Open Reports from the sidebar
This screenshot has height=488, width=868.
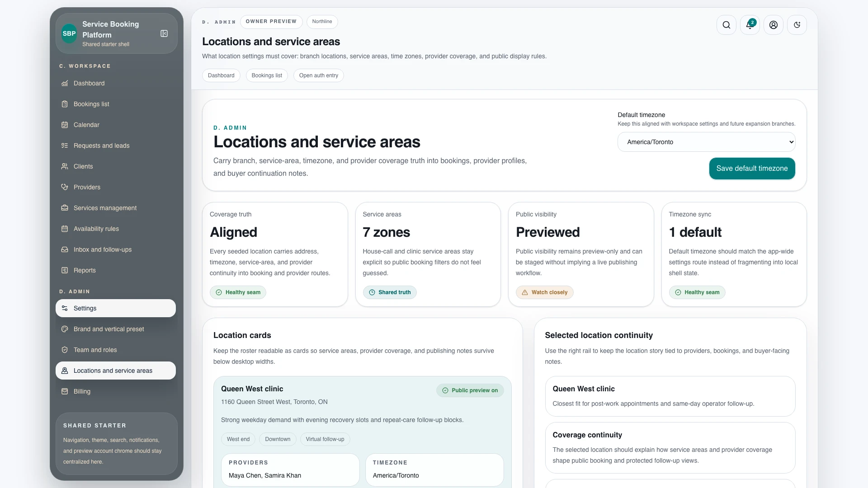[x=116, y=270]
